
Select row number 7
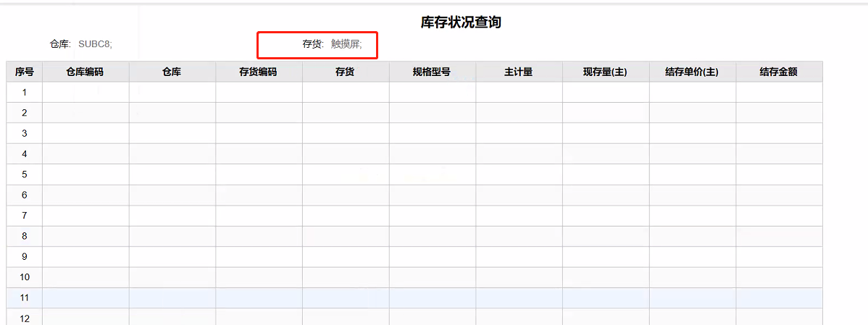tap(25, 216)
